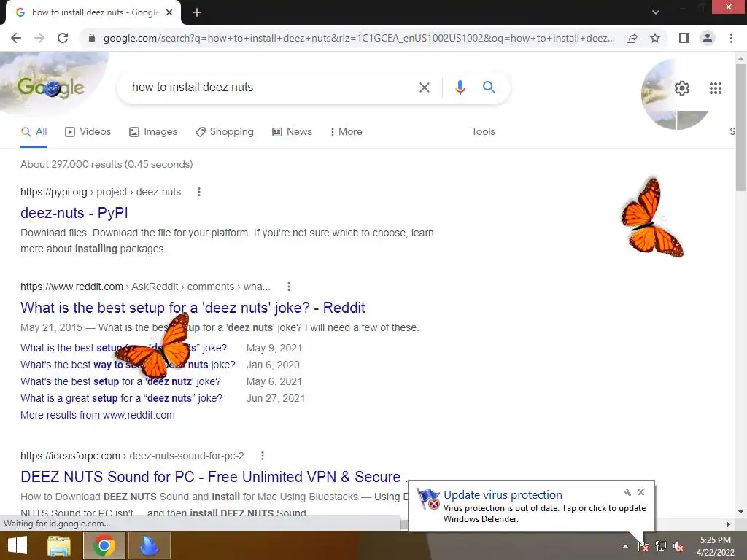Bookmark this page with star icon
The width and height of the screenshot is (747, 560).
[x=655, y=38]
